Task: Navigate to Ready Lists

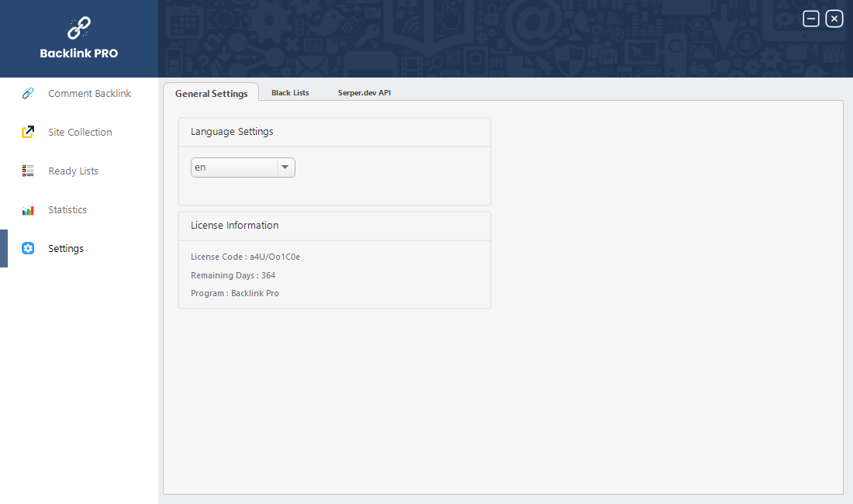Action: 73,171
